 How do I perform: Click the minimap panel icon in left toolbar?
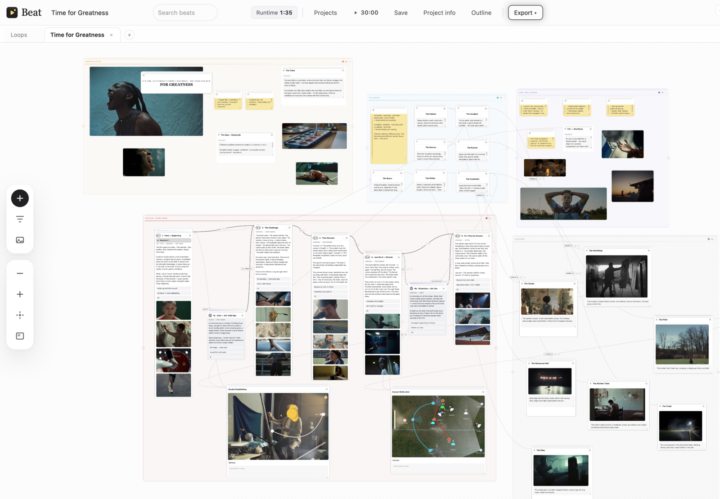point(20,336)
